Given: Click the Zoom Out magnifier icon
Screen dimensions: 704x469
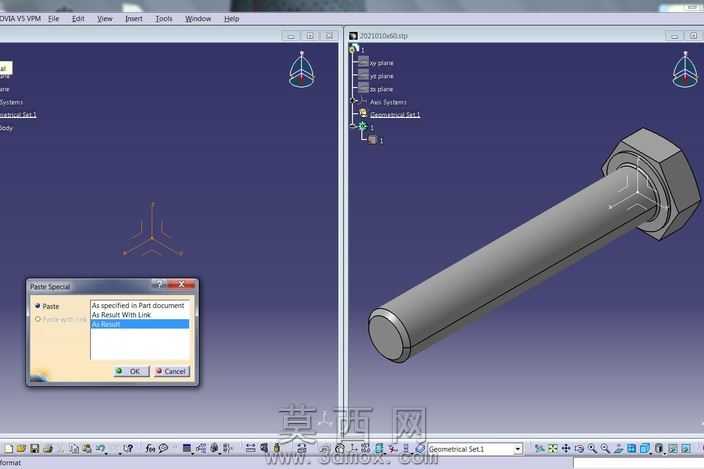Looking at the screenshot, I should (605, 448).
